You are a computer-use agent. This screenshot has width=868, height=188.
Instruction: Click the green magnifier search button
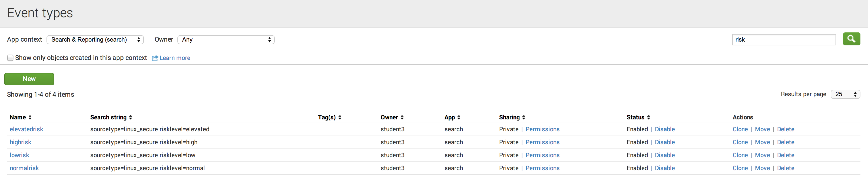pyautogui.click(x=851, y=39)
